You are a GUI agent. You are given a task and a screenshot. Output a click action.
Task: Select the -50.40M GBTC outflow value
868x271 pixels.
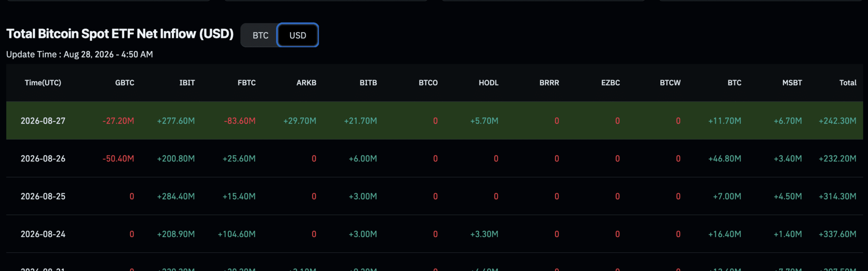pos(118,159)
